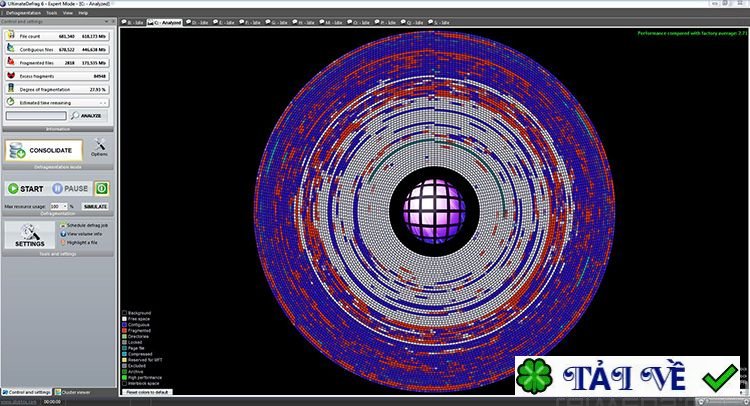Open the Defragmentation menu
Image resolution: width=750 pixels, height=406 pixels.
[x=23, y=13]
